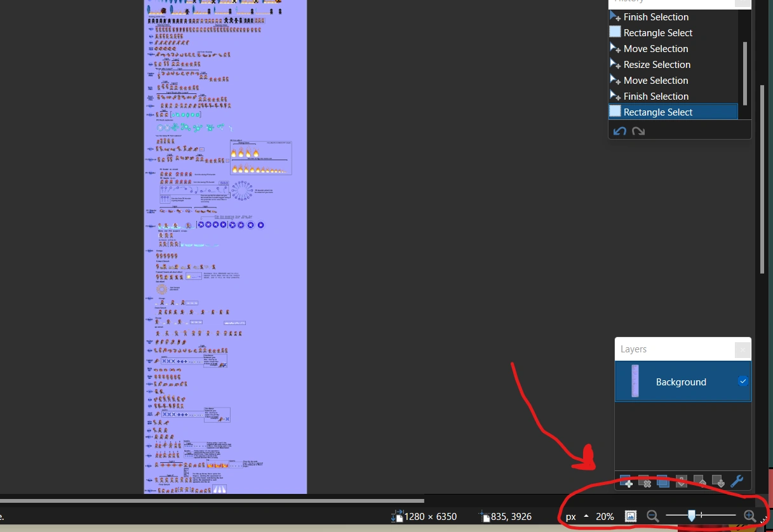Select the Background layer row
The image size is (773, 532).
(683, 382)
